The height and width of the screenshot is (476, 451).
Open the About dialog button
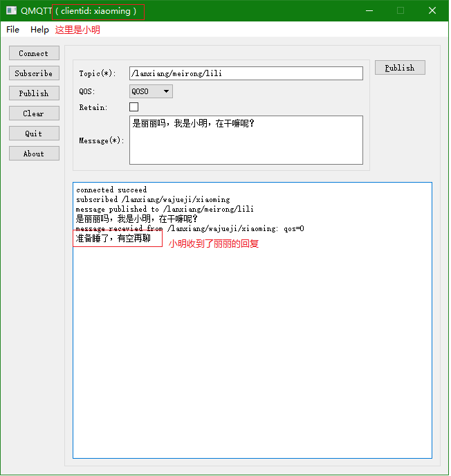[x=34, y=154]
